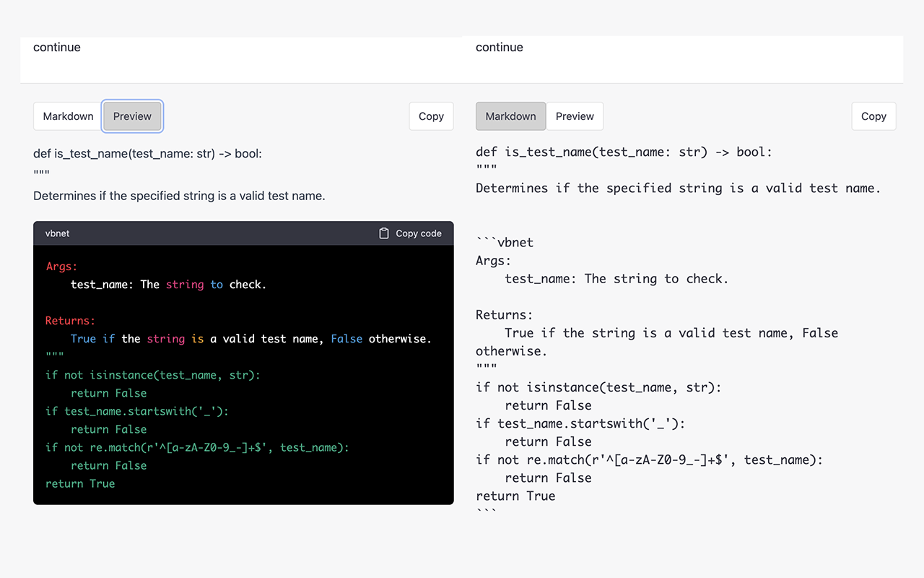Click 'Returns:' line in right markdown panel
Viewport: 924px width, 578px height.
click(x=505, y=315)
